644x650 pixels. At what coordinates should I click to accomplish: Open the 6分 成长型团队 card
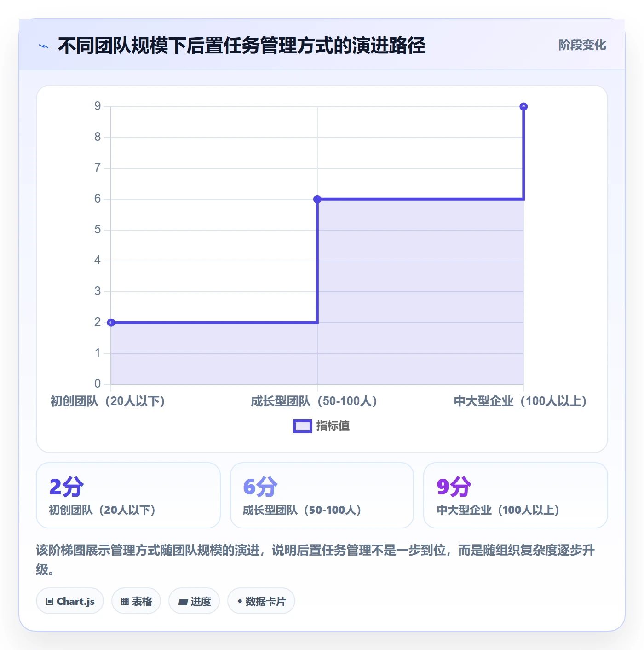tap(322, 495)
